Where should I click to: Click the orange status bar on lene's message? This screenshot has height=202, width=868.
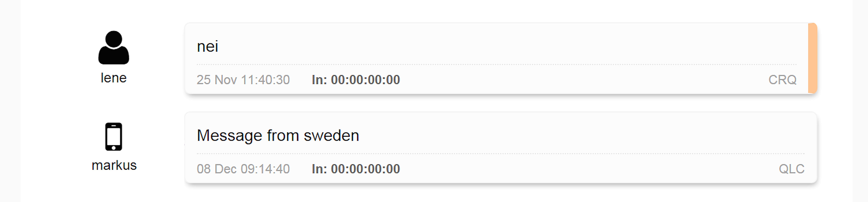point(812,58)
